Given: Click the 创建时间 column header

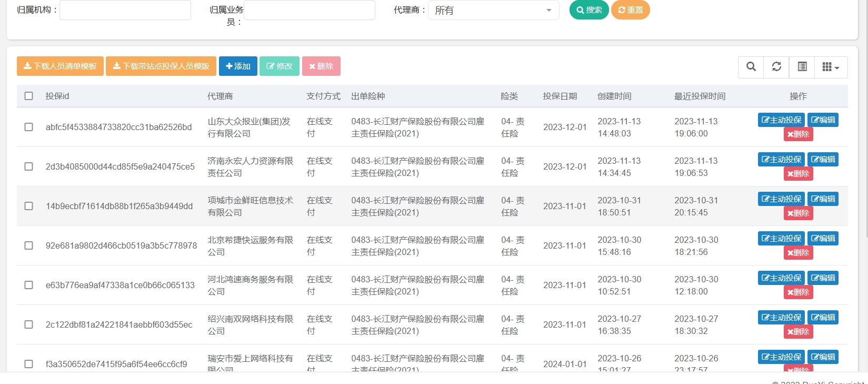Looking at the screenshot, I should coord(614,96).
